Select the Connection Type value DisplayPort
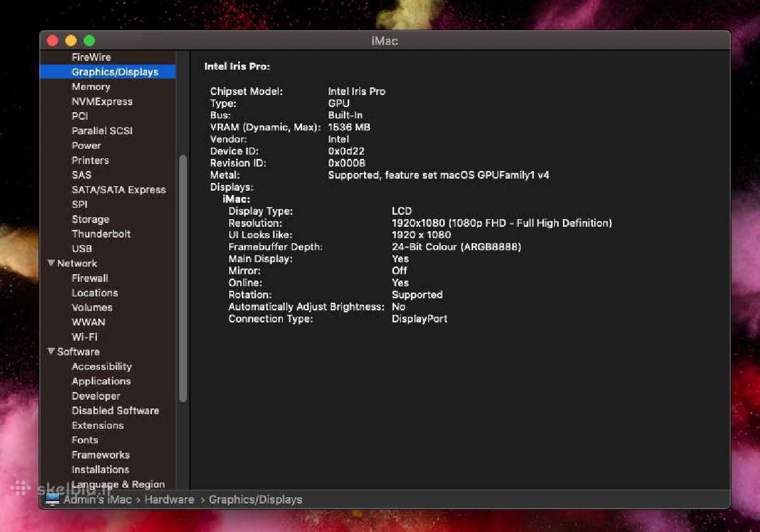 [x=419, y=319]
